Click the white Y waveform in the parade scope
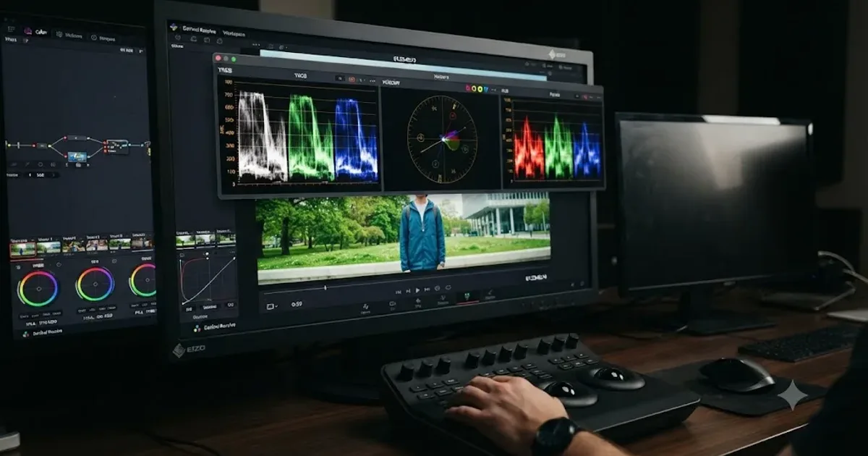Viewport: 868px width, 456px height. [262, 136]
